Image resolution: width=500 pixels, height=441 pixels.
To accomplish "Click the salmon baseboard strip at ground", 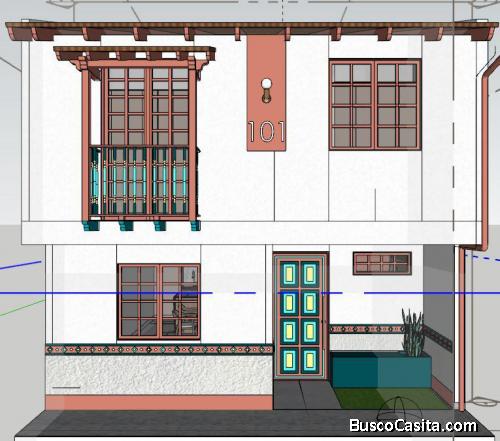I will [x=159, y=403].
